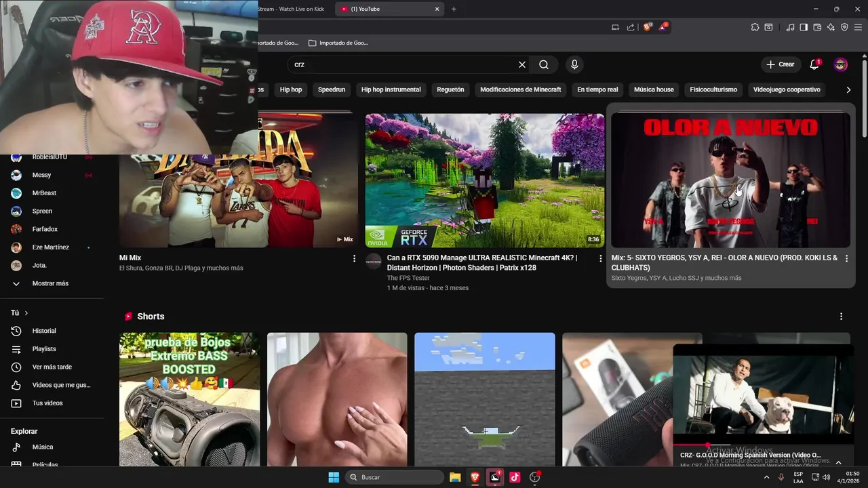The image size is (868, 488).
Task: Open RobleisIUTU subscription channel
Action: (52, 157)
